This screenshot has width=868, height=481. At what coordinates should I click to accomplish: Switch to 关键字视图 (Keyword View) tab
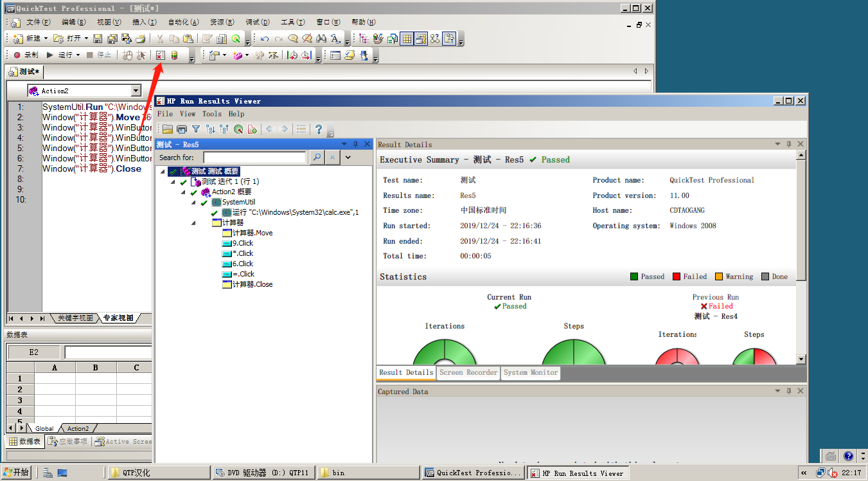[x=75, y=318]
